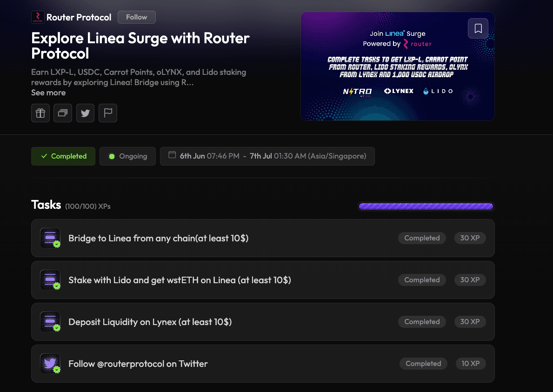
Task: Click the green Completed status badge
Action: point(63,156)
